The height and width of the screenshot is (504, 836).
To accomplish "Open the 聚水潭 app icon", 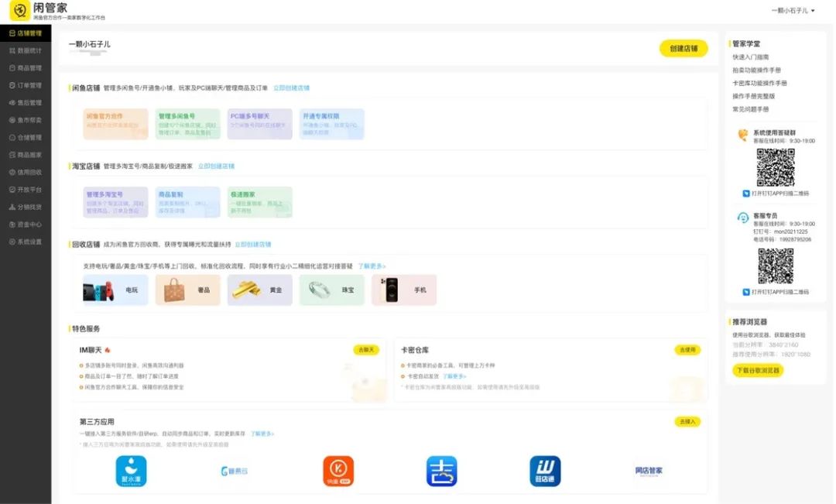I will [131, 471].
